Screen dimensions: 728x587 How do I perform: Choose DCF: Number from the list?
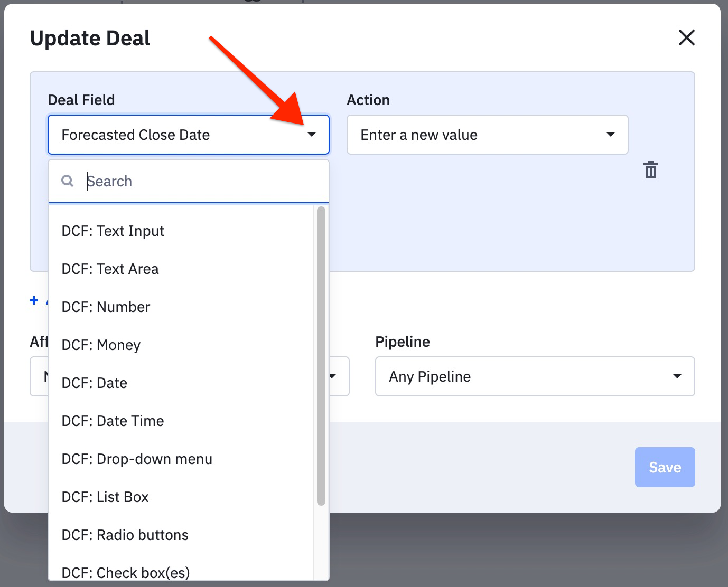(106, 307)
